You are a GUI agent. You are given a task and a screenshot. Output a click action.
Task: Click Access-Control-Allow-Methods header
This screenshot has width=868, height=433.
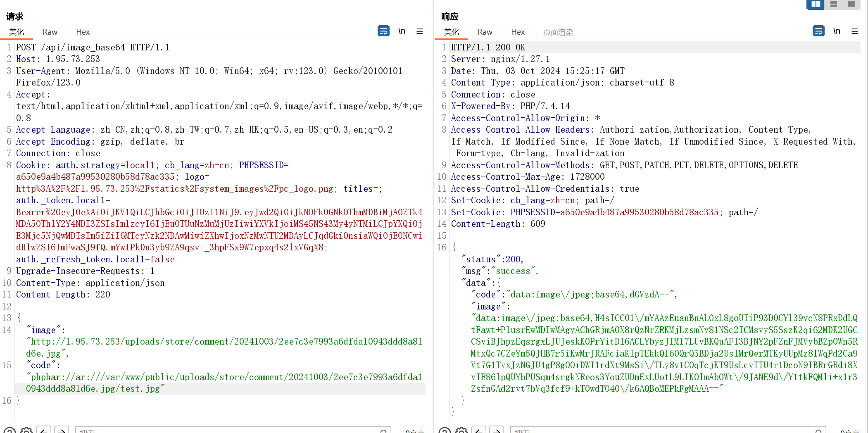[625, 165]
